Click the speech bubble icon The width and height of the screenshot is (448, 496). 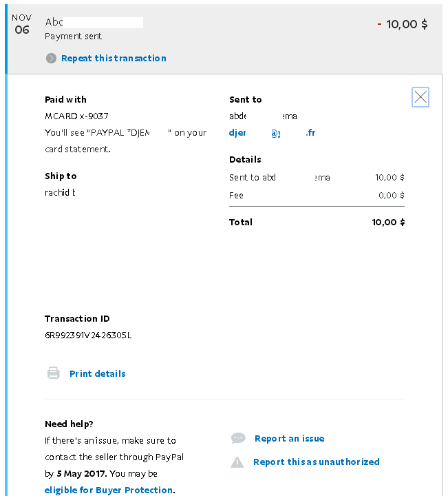point(238,439)
